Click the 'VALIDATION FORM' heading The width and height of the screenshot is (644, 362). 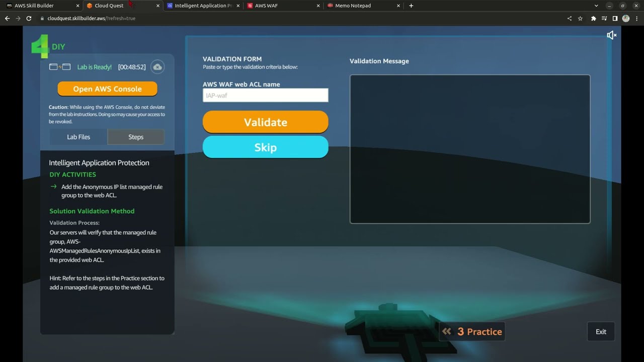click(x=232, y=59)
